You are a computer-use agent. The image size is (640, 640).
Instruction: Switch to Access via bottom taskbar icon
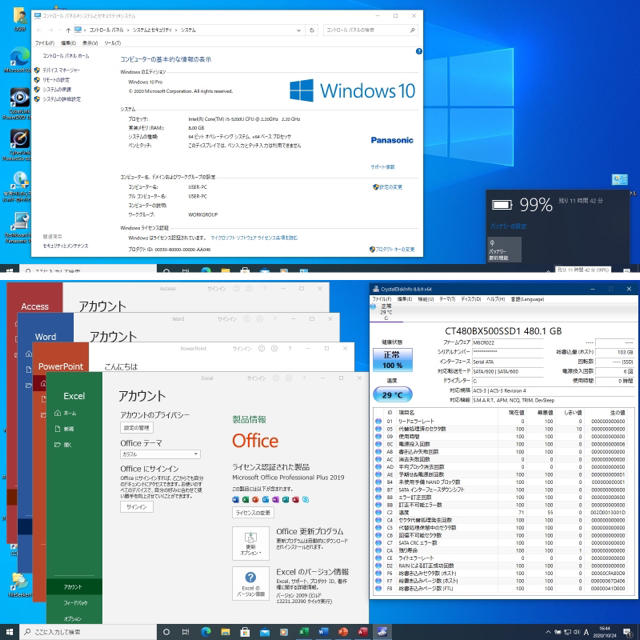[x=363, y=632]
